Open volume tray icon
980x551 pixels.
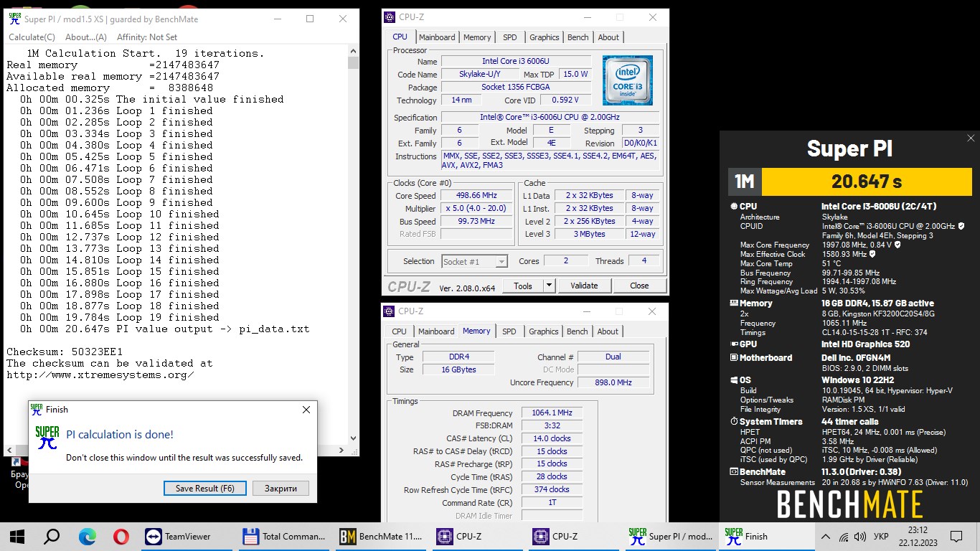point(860,537)
